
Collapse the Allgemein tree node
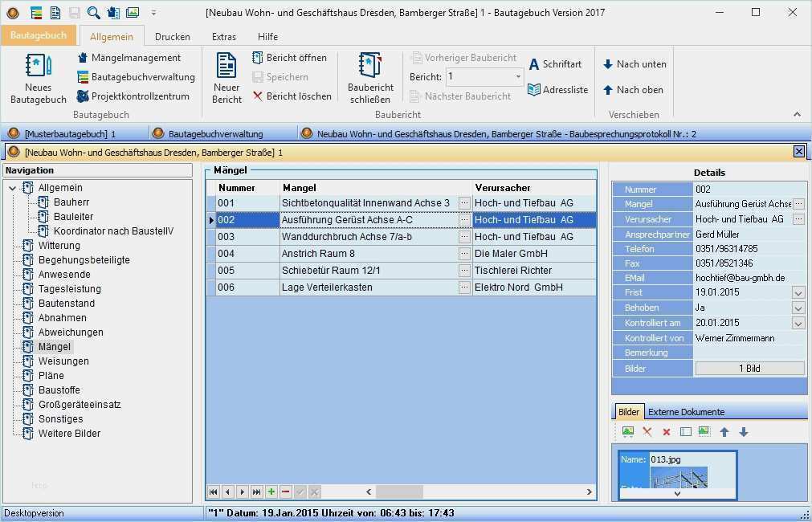[11, 187]
